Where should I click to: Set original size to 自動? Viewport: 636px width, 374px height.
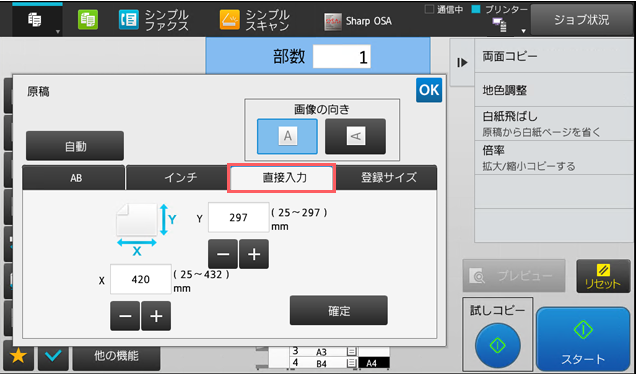pos(75,146)
